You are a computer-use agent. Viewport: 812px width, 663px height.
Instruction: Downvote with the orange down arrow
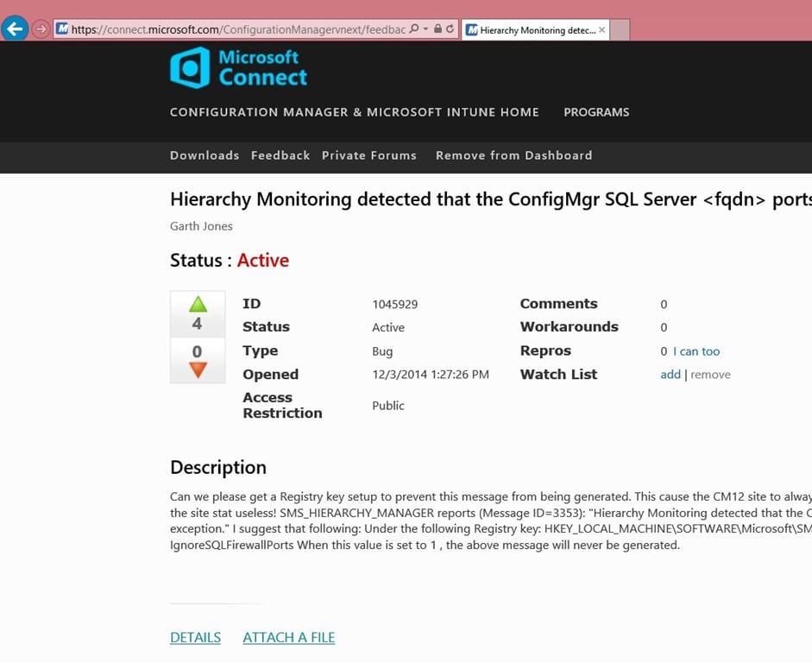click(x=198, y=370)
